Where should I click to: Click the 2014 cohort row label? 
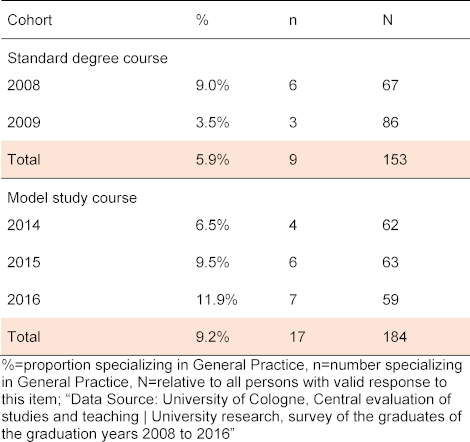coord(24,225)
